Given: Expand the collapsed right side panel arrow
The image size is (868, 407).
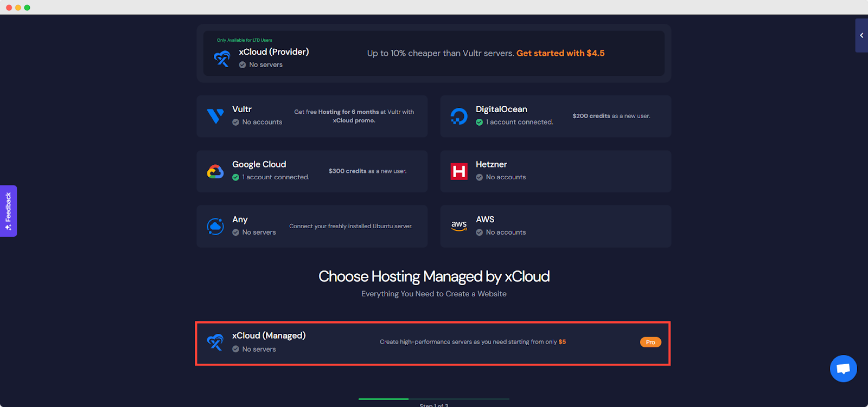Looking at the screenshot, I should 861,36.
